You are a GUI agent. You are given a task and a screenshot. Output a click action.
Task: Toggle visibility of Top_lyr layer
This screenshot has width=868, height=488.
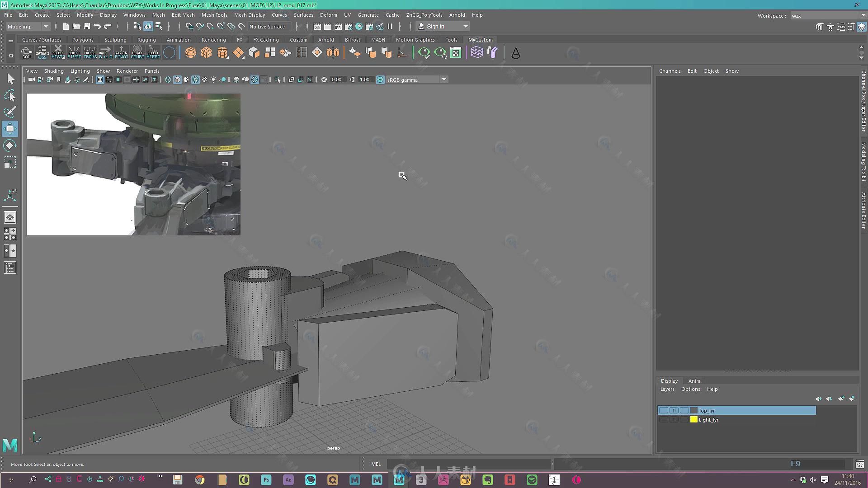(x=663, y=410)
